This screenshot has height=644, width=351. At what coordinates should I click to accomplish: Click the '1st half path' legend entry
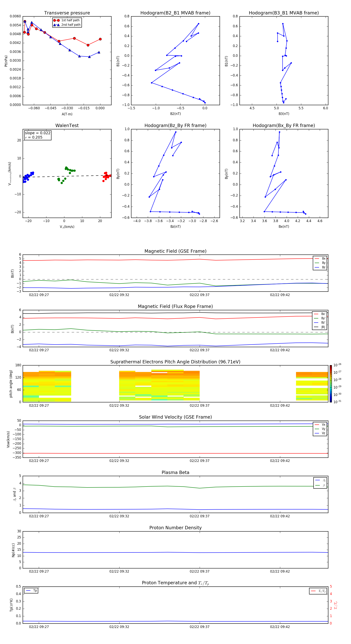[66, 20]
